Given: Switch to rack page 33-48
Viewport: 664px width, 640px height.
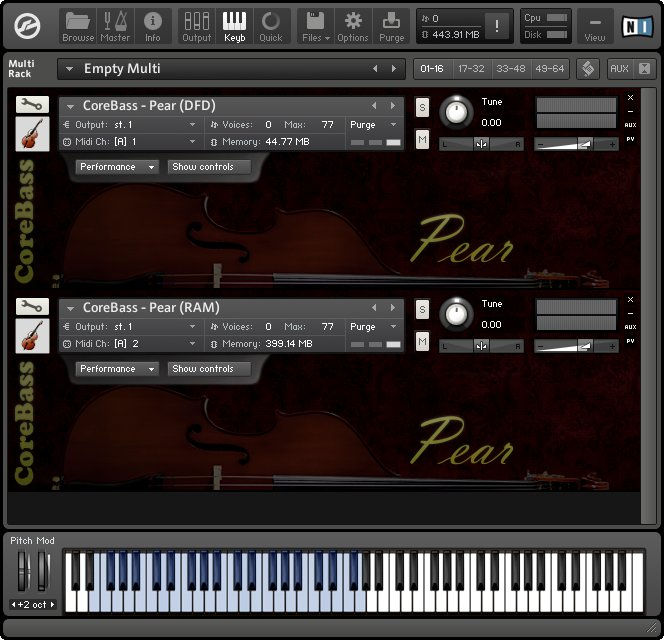Looking at the screenshot, I should pos(511,69).
